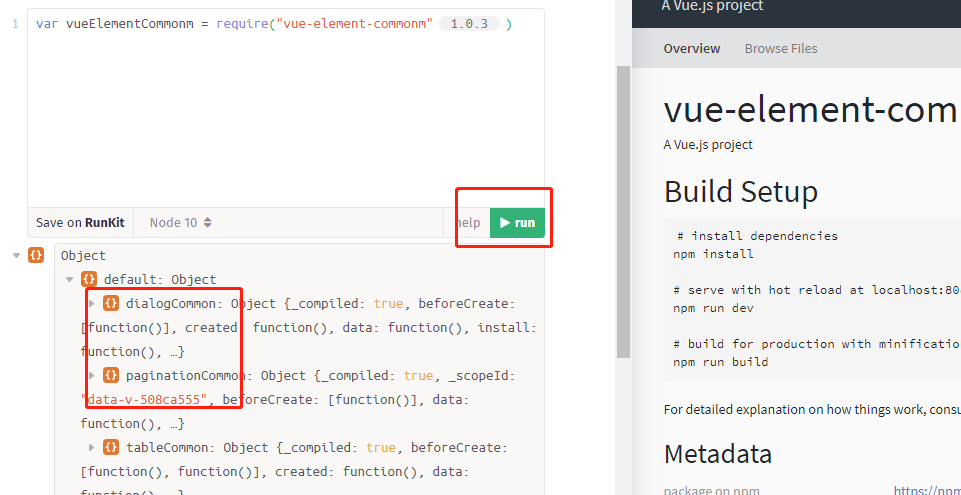
Task: Collapse the top-level Object result
Action: (x=17, y=255)
